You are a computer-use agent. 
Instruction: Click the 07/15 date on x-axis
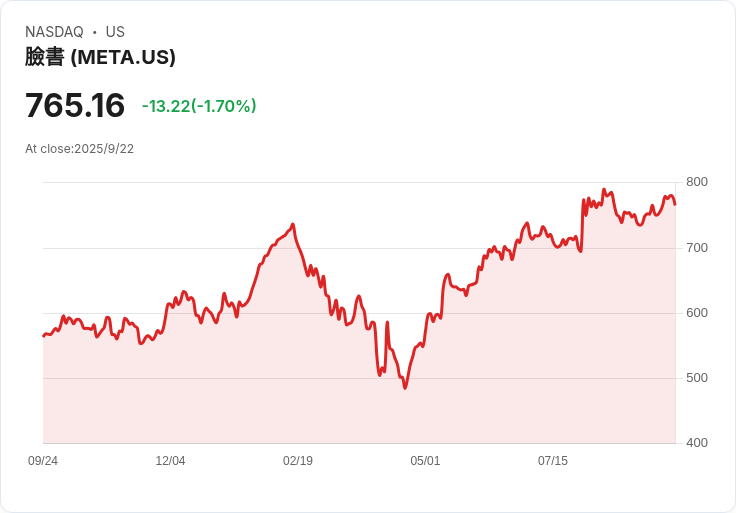[x=552, y=461]
